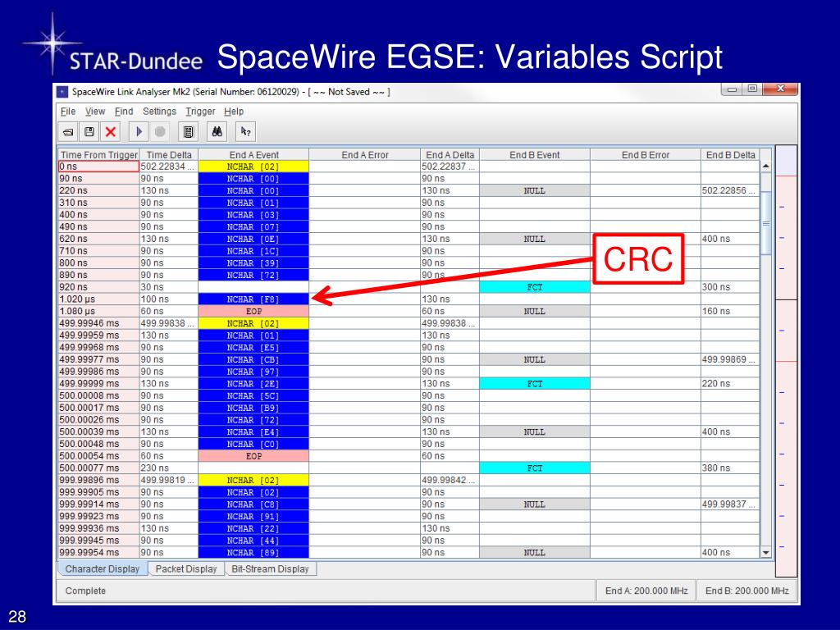The image size is (840, 630).
Task: Select the EOP cell at 1.080 µs
Action: [253, 311]
